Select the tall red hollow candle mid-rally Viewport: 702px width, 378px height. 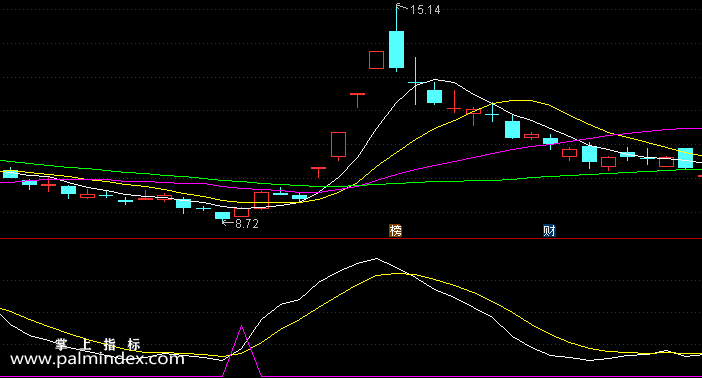338,145
